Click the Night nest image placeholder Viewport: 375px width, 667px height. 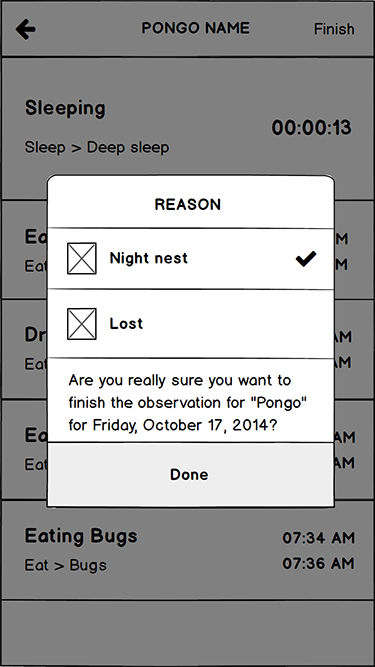(82, 258)
